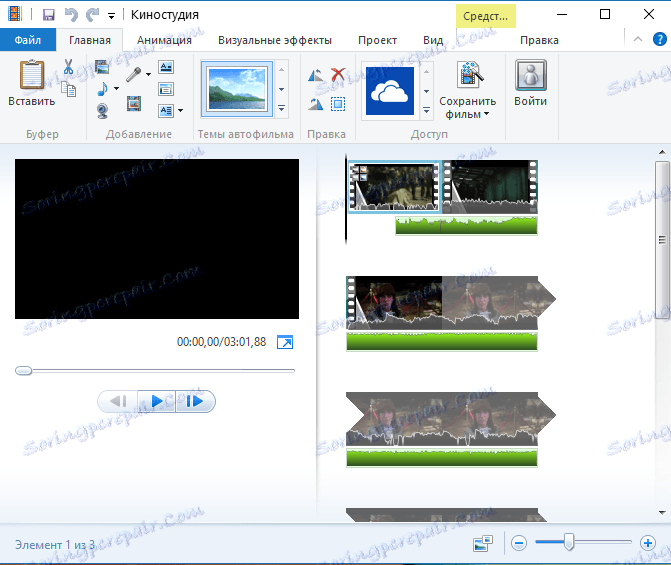Click Вставить button label
Screen dimensions: 671x565
[32, 101]
